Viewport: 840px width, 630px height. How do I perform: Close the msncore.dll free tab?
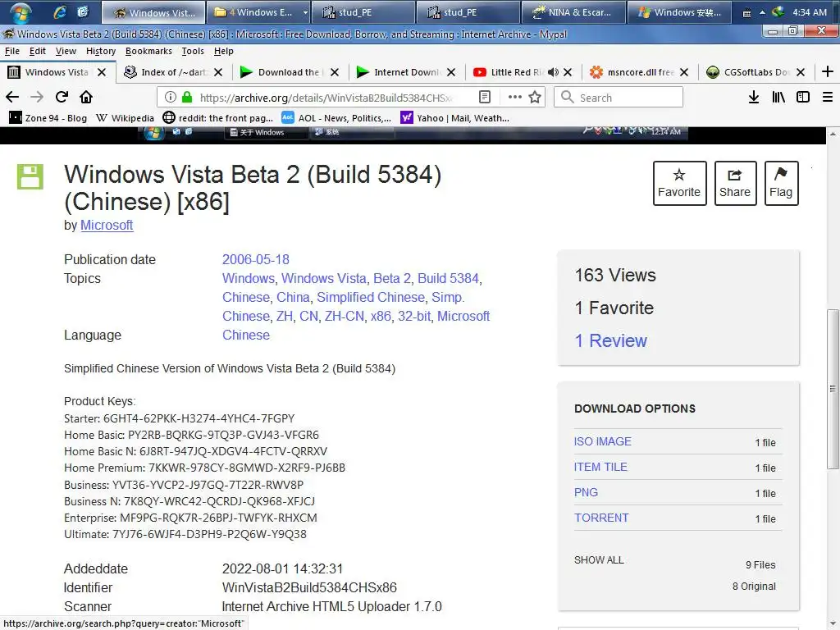tap(684, 72)
